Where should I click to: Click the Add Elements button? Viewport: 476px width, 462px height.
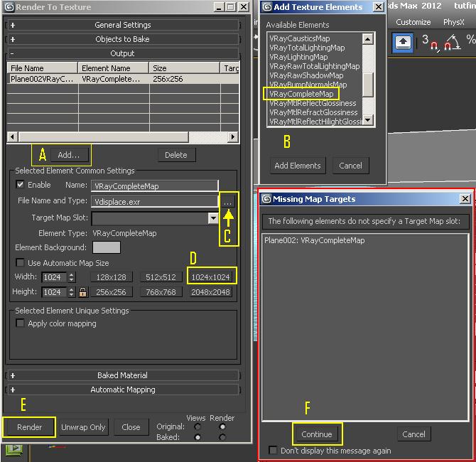(298, 166)
